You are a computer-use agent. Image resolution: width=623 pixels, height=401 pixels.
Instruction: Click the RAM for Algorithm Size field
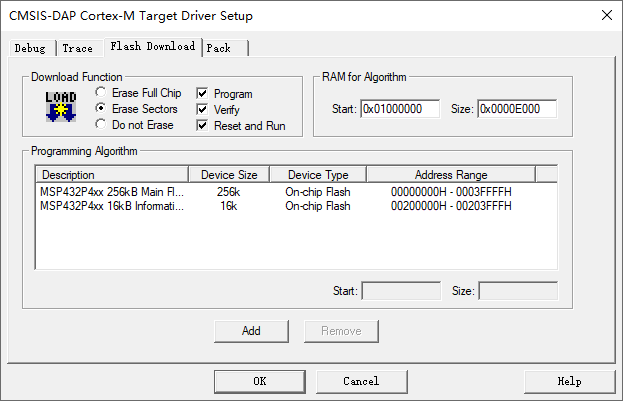[517, 109]
